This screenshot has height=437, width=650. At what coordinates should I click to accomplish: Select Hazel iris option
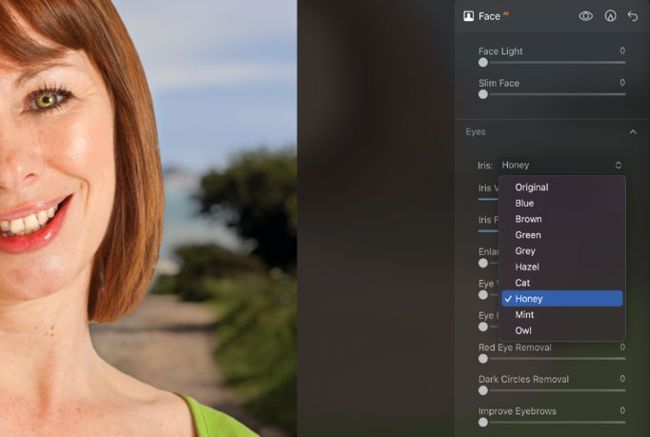point(526,267)
